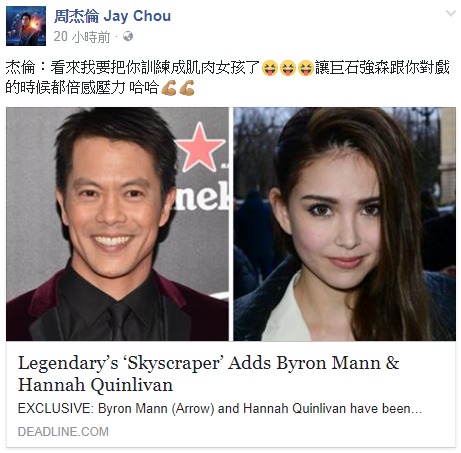Click the EXCLUSIVE: Byron Mann (Arrow) description text
The image size is (461, 453).
pos(220,408)
